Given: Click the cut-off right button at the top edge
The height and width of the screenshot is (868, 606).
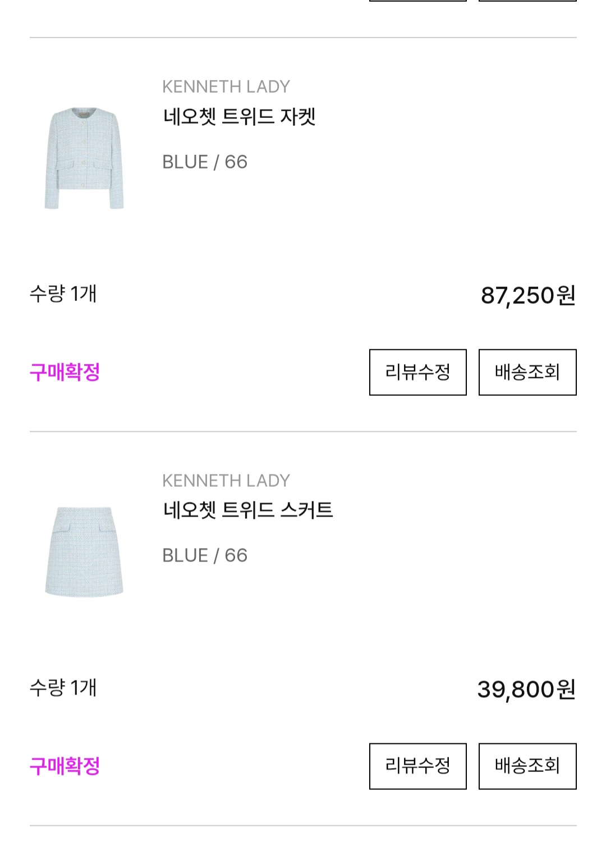Looking at the screenshot, I should 527,1.
